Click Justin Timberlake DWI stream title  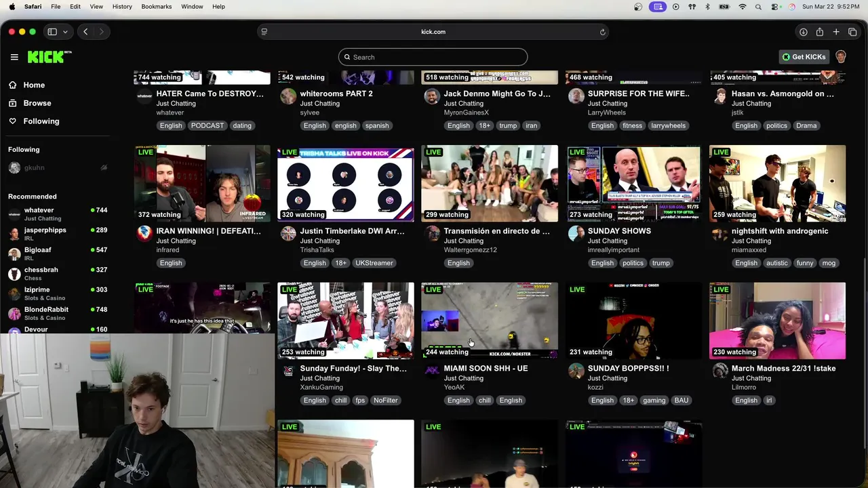[x=352, y=231]
